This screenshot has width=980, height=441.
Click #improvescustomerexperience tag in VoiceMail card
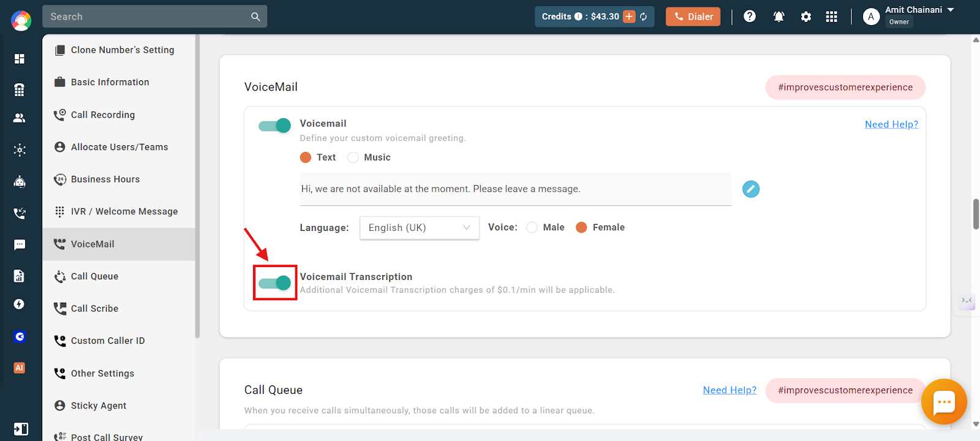[x=845, y=88]
